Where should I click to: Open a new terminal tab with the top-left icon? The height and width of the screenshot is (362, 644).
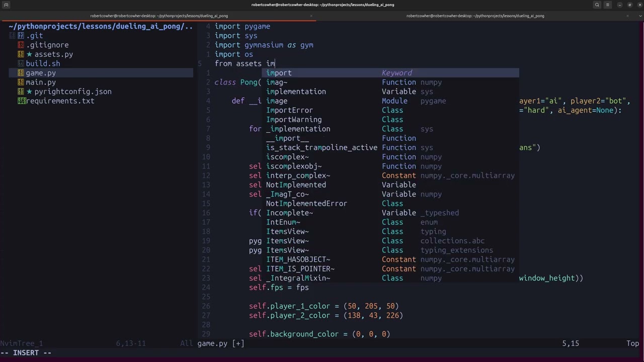click(7, 5)
